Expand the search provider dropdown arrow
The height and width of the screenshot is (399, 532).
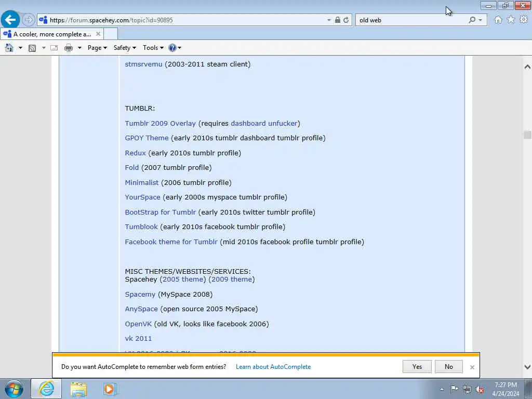point(480,20)
